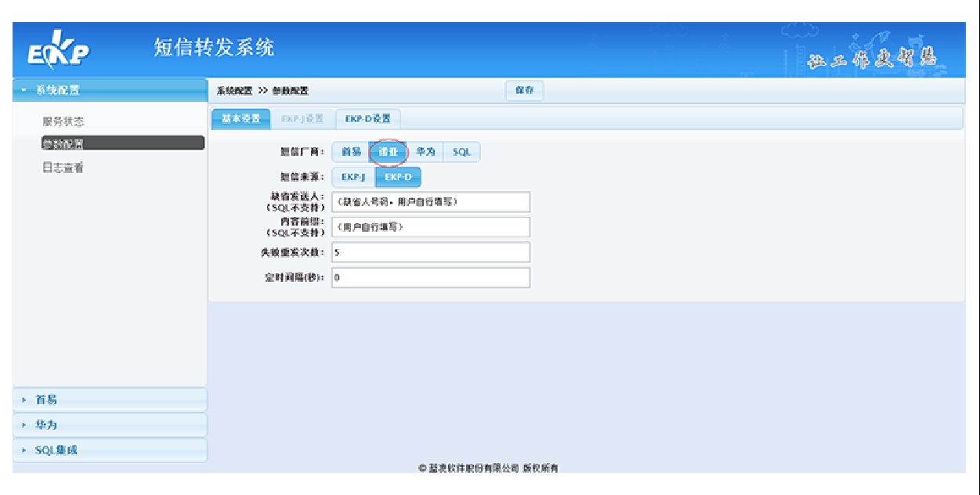Switch to the 基本设置 tab
980x495 pixels.
point(240,119)
